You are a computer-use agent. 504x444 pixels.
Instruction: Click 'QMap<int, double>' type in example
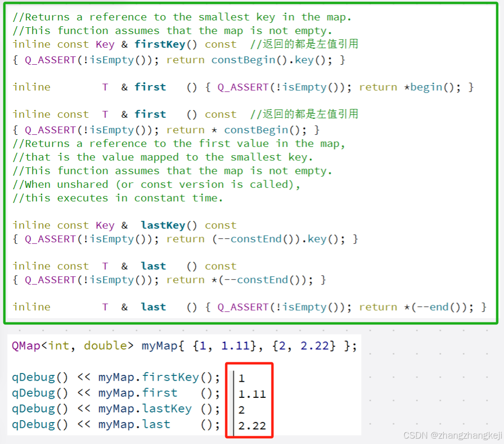tap(72, 346)
